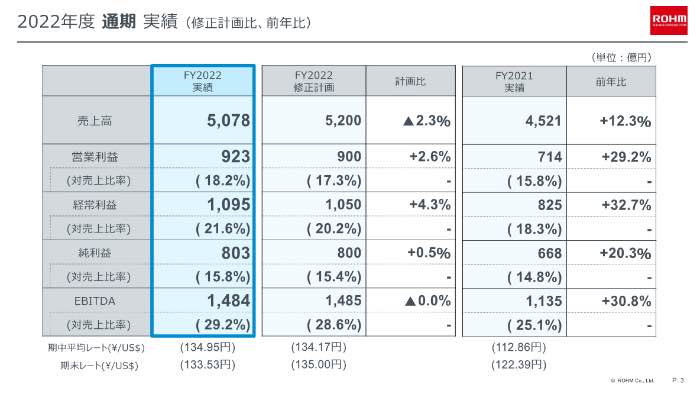This screenshot has height=394, width=700.
Task: Select the 前年比 column header
Action: pyautogui.click(x=611, y=82)
